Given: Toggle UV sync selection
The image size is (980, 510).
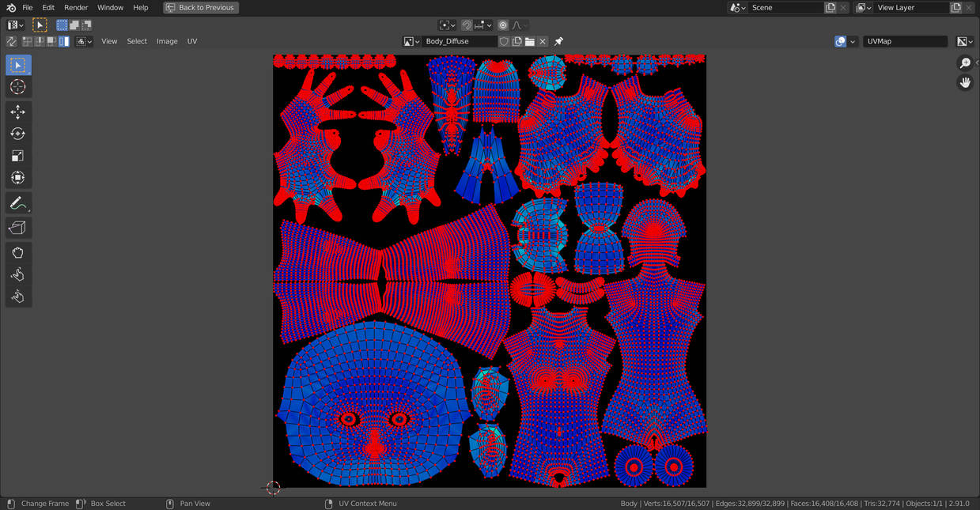Looking at the screenshot, I should tap(11, 41).
